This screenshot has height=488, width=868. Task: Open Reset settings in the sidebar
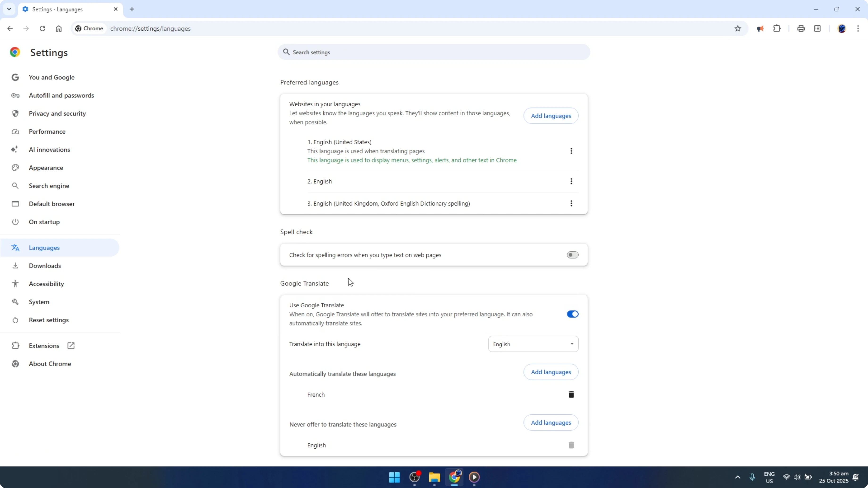(49, 320)
